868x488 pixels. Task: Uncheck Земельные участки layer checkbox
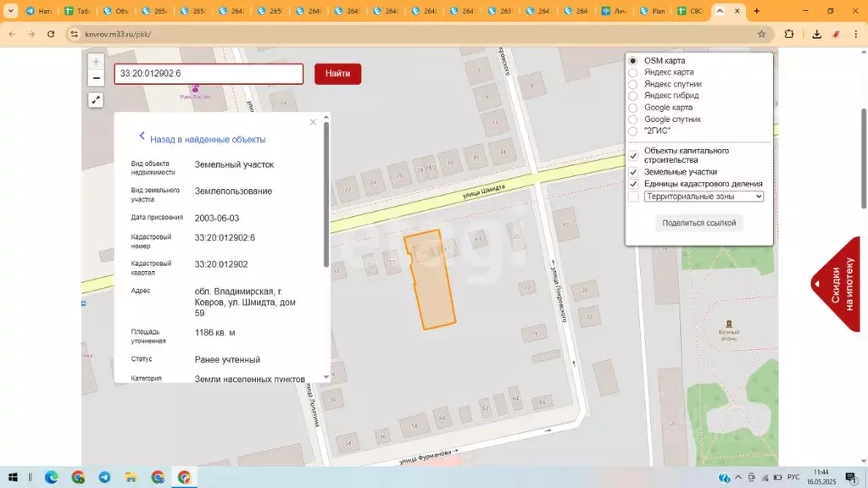(633, 172)
